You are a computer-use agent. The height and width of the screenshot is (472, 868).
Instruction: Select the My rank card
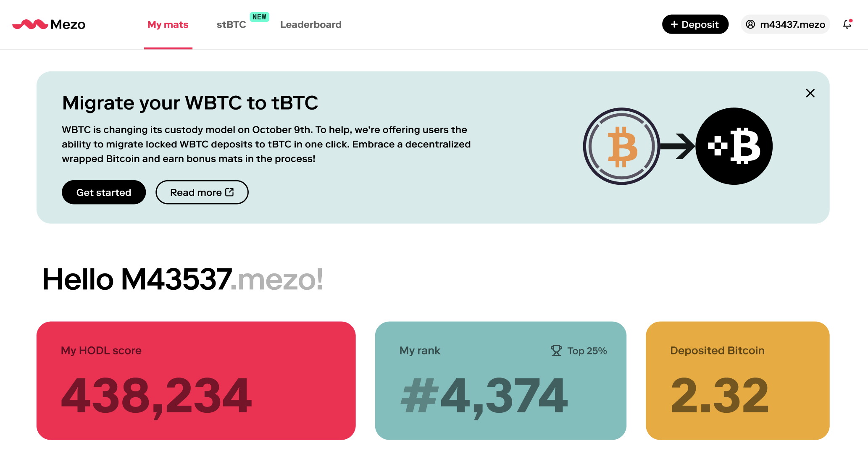501,381
